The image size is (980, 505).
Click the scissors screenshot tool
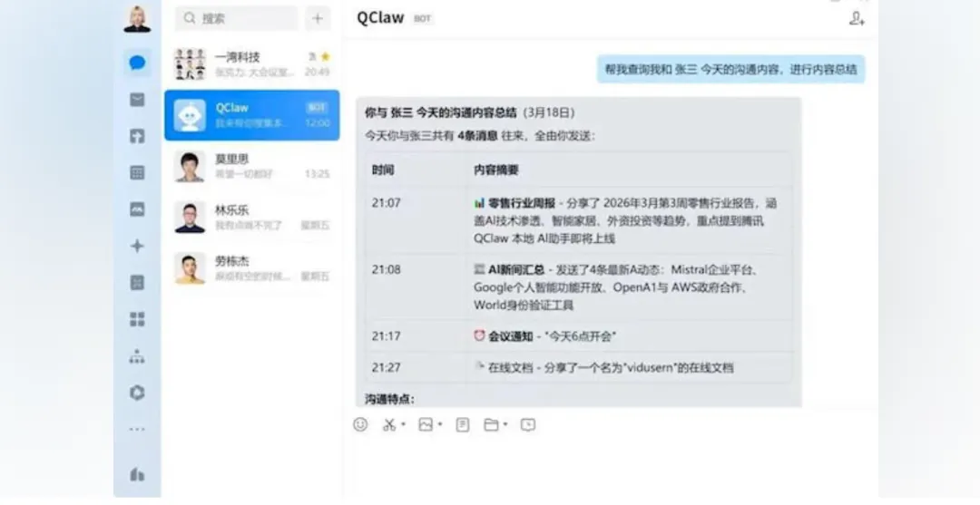(x=389, y=424)
